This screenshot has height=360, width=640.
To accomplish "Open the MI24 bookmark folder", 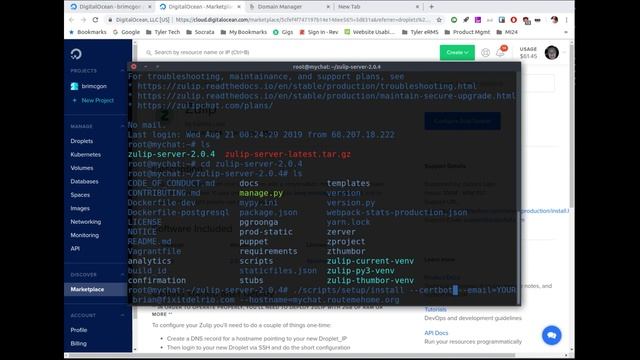I will click(507, 32).
